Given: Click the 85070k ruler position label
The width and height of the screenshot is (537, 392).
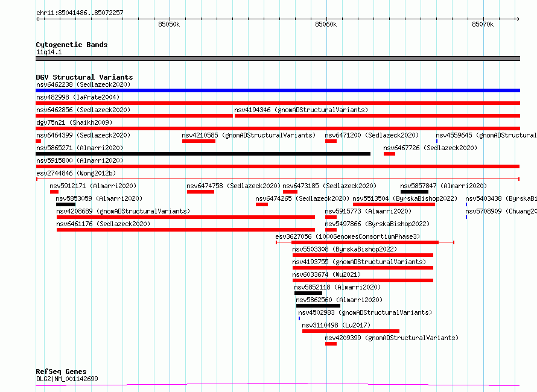Looking at the screenshot, I should [x=483, y=24].
